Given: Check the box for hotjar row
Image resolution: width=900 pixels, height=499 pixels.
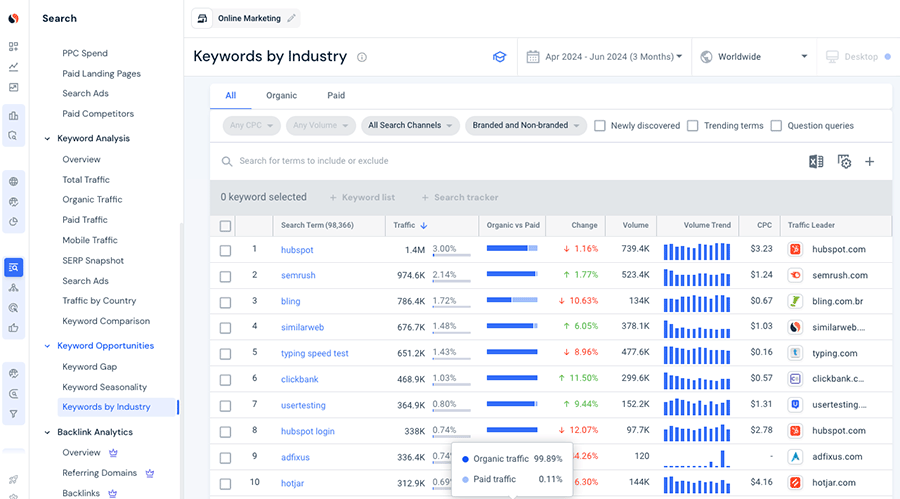Looking at the screenshot, I should click(x=226, y=484).
